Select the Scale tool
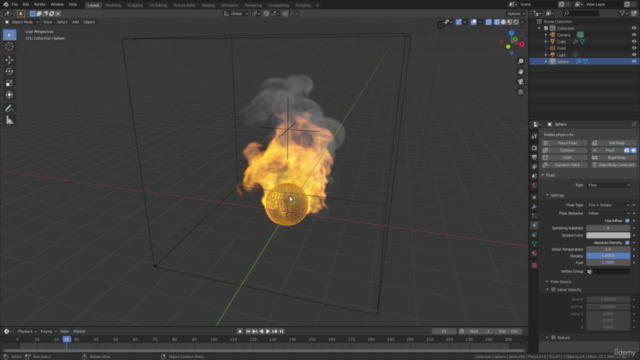This screenshot has height=360, width=640. [x=9, y=83]
